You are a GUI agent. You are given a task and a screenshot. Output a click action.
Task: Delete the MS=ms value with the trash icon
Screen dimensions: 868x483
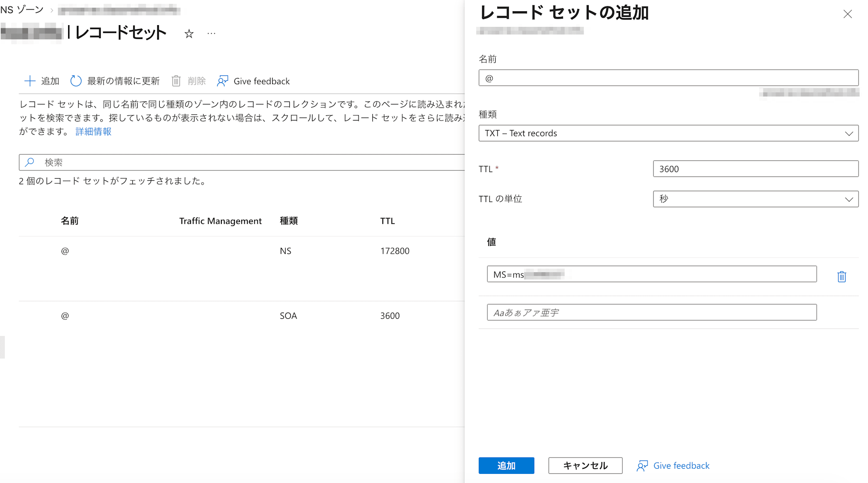pos(842,277)
